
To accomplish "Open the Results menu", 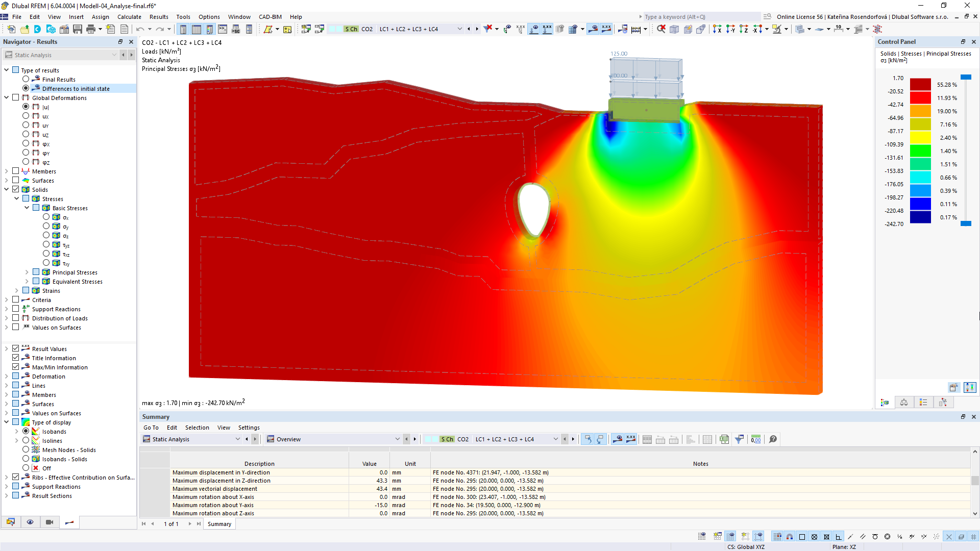I will coord(158,16).
